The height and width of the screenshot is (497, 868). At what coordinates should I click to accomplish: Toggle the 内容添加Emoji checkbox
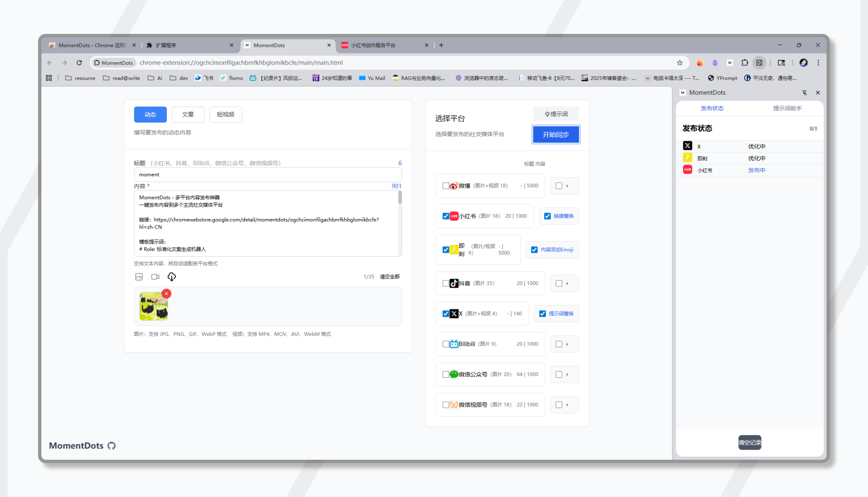tap(534, 250)
